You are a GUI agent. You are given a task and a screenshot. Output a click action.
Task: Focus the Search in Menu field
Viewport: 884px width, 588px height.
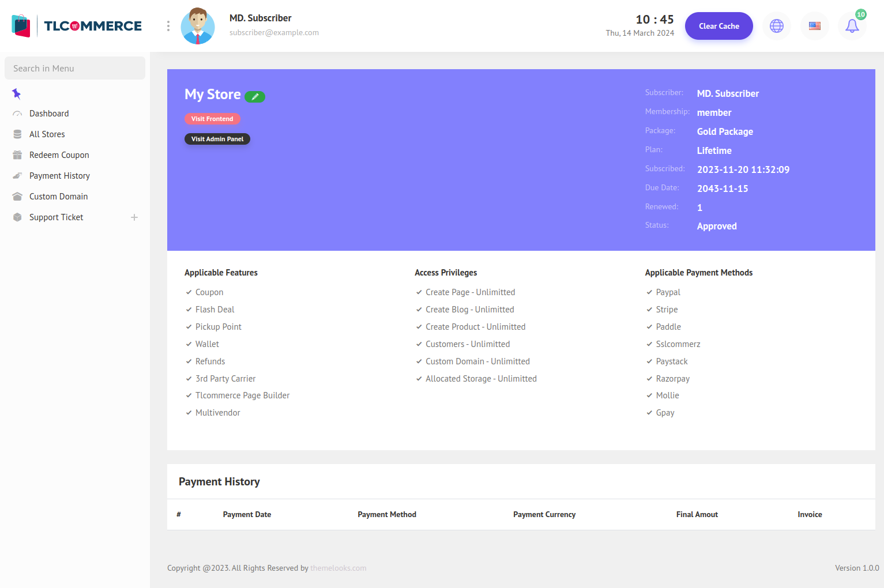[x=75, y=68]
